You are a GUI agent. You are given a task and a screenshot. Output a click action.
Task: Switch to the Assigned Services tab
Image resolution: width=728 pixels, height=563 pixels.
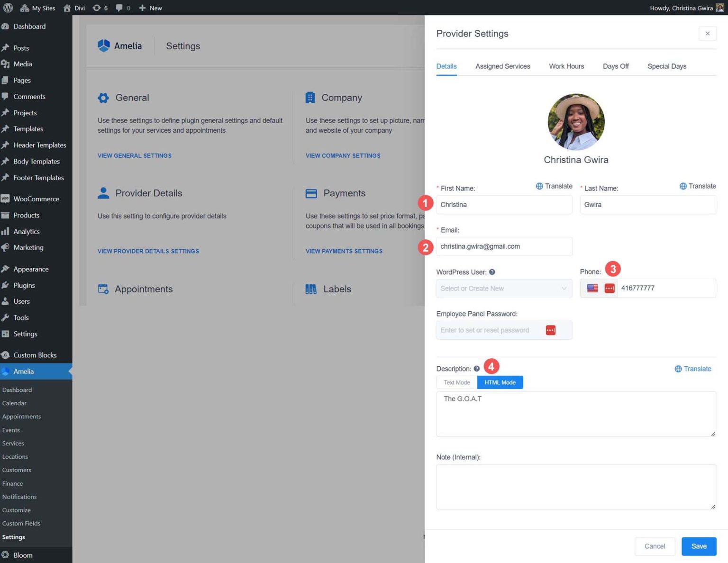[x=502, y=66]
